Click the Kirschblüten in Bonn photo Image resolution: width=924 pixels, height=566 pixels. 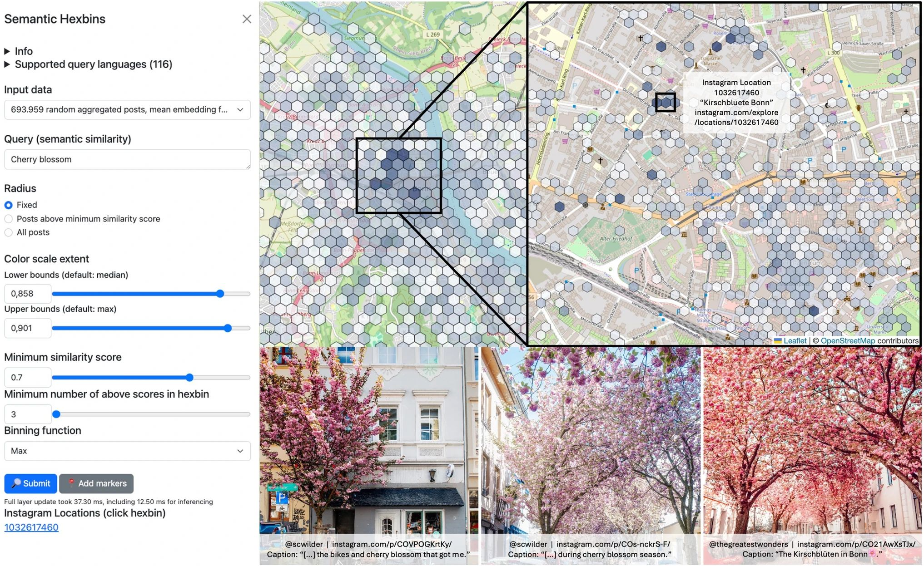[x=812, y=456]
